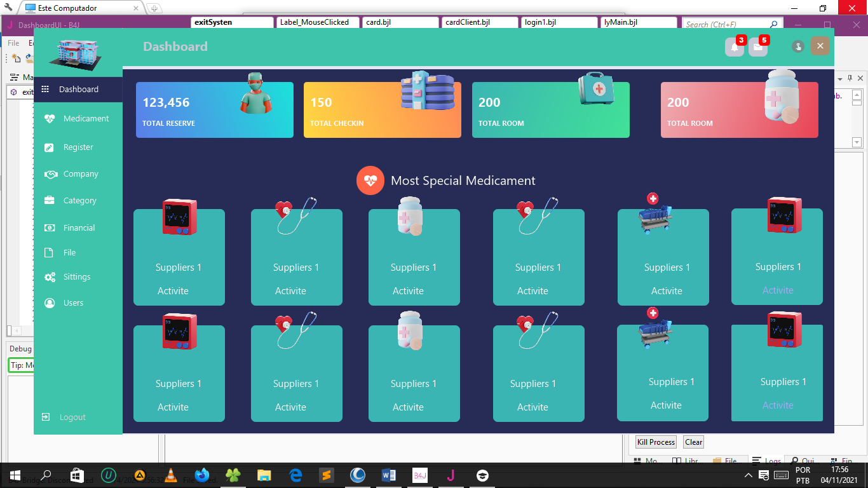Click the Dashboard title in the header

(175, 46)
